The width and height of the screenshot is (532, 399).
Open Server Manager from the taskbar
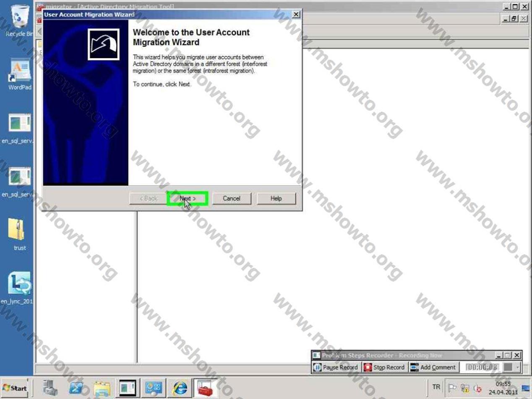50,388
